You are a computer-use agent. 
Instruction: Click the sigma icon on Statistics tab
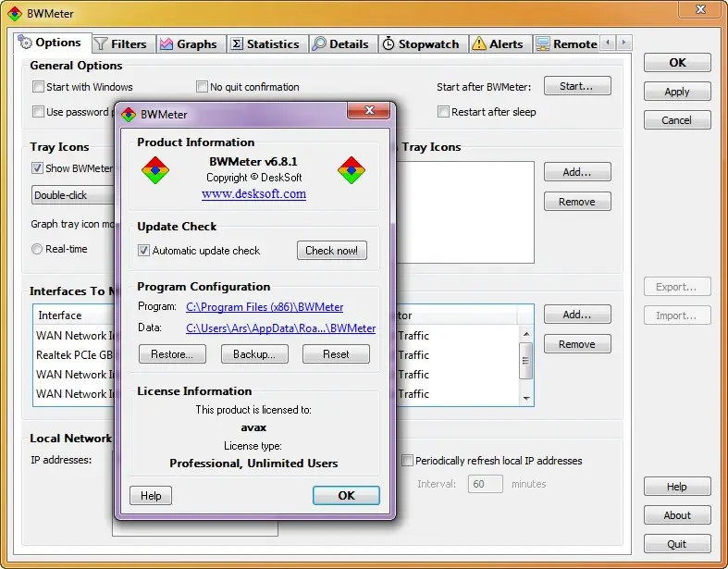237,44
